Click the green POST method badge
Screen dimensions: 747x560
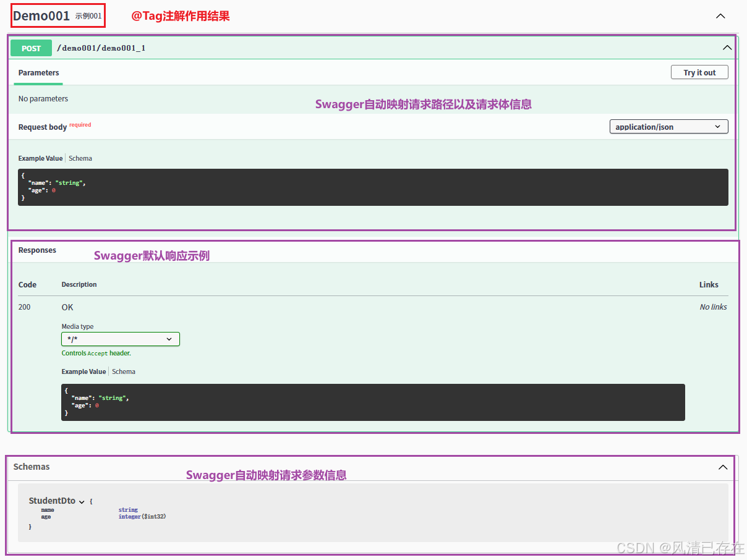pyautogui.click(x=31, y=48)
